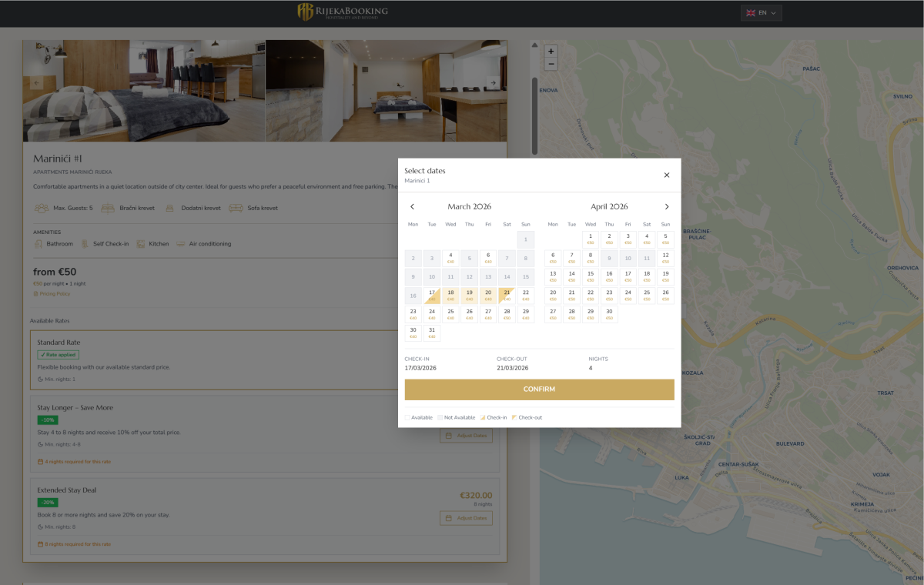Select March 25 in calendar

point(450,314)
